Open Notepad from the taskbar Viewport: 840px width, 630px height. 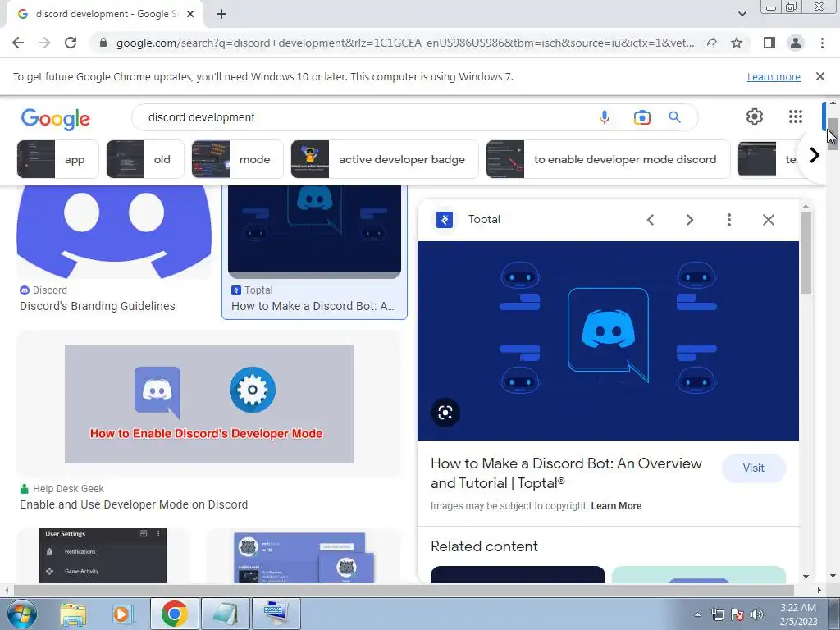pos(226,614)
